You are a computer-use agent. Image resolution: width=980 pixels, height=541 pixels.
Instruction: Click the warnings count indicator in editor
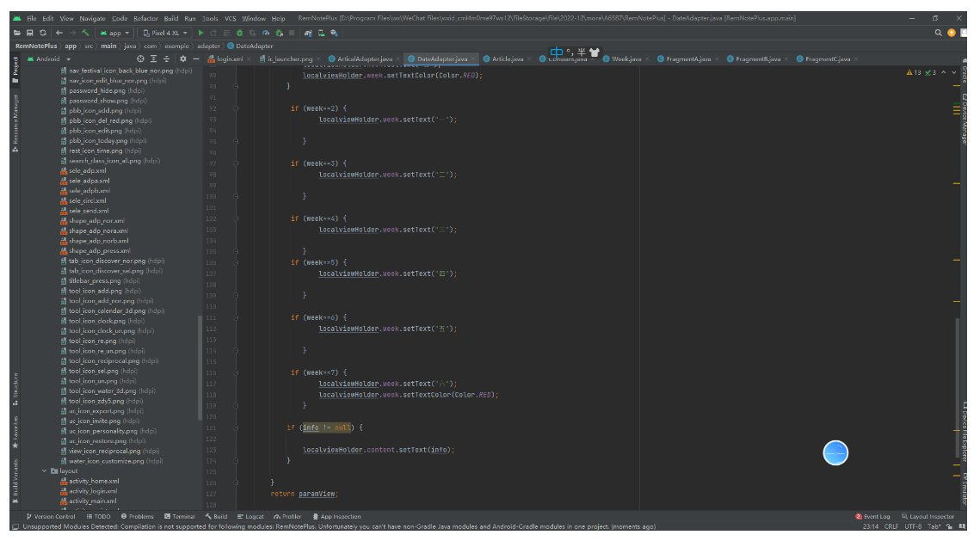[913, 72]
